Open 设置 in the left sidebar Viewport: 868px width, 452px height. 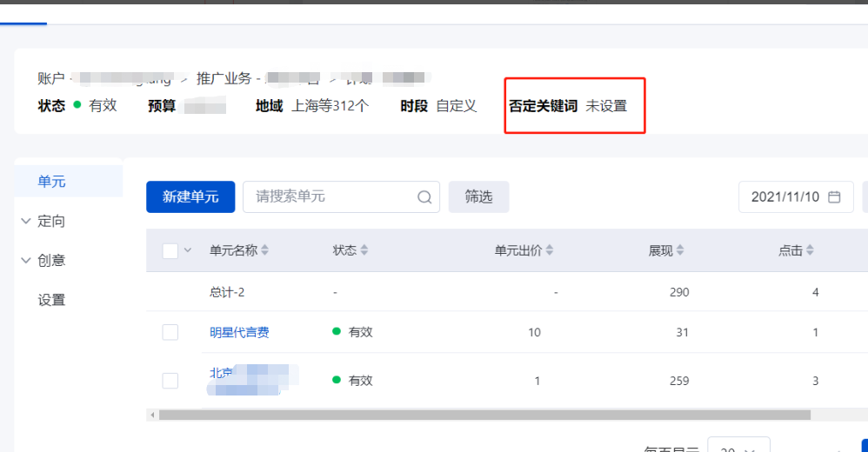pos(51,300)
